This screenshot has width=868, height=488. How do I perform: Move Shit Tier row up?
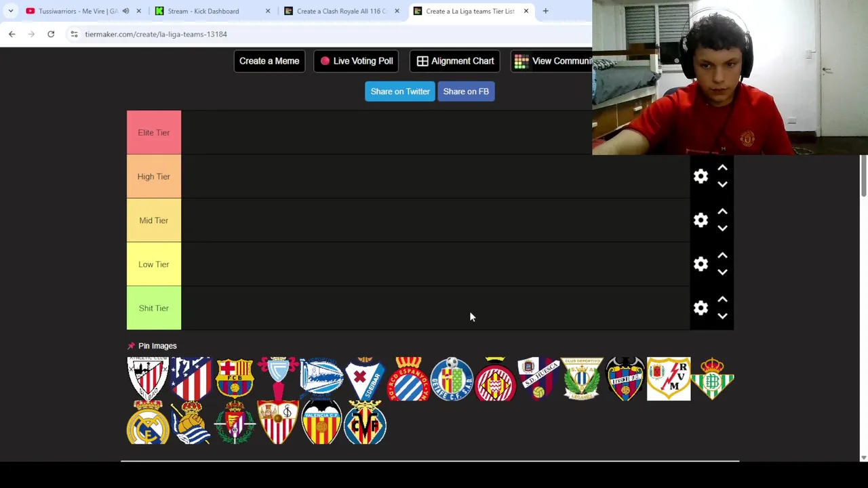(x=722, y=300)
